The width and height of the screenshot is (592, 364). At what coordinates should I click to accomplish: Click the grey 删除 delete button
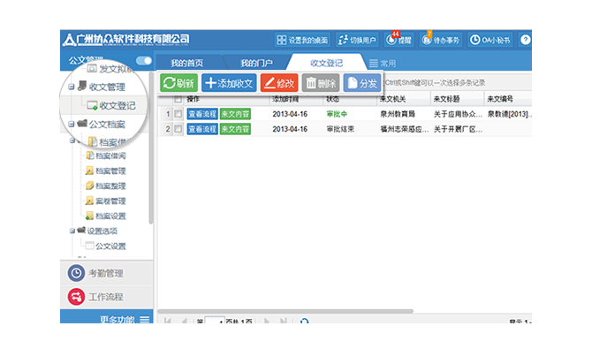tap(320, 83)
